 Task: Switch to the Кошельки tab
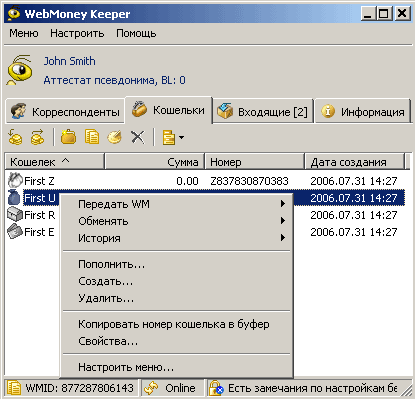[x=169, y=110]
